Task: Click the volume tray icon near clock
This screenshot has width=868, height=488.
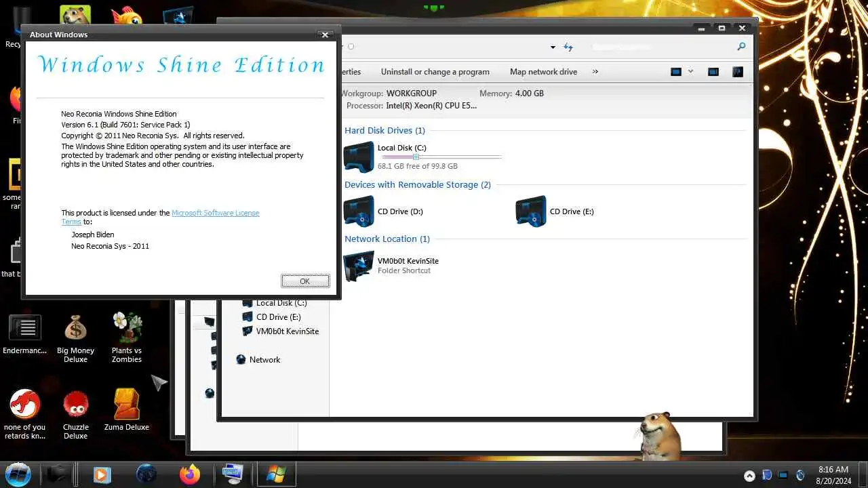Action: [800, 475]
